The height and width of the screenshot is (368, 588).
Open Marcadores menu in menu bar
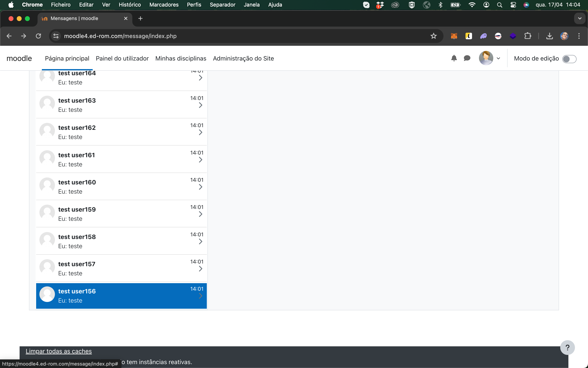[164, 5]
